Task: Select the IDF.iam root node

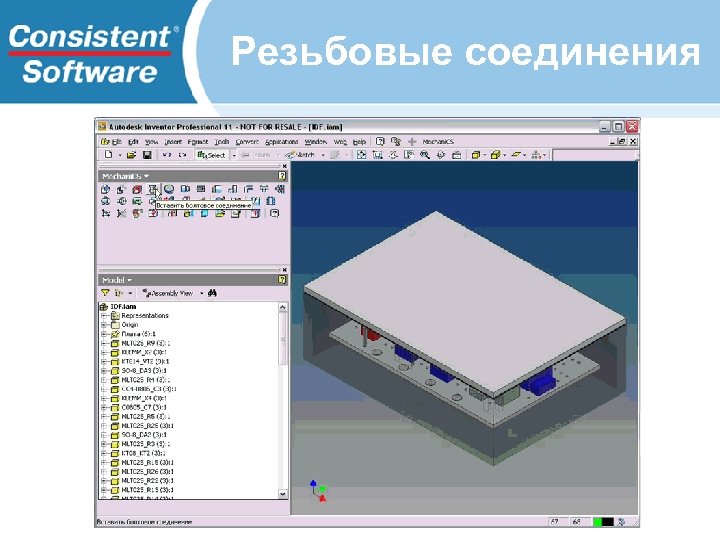Action: click(x=123, y=306)
